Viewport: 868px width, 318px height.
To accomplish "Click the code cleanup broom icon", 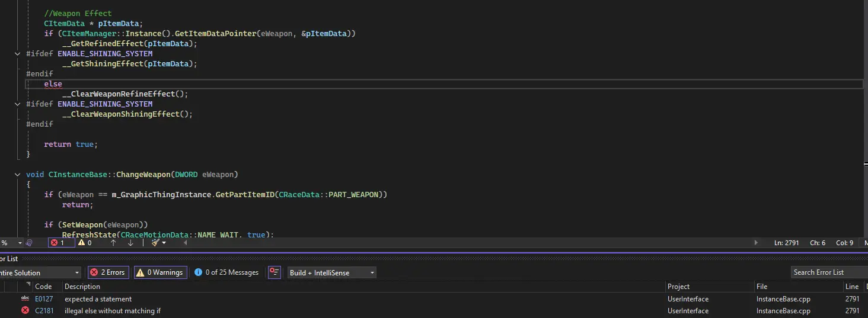I will [155, 243].
